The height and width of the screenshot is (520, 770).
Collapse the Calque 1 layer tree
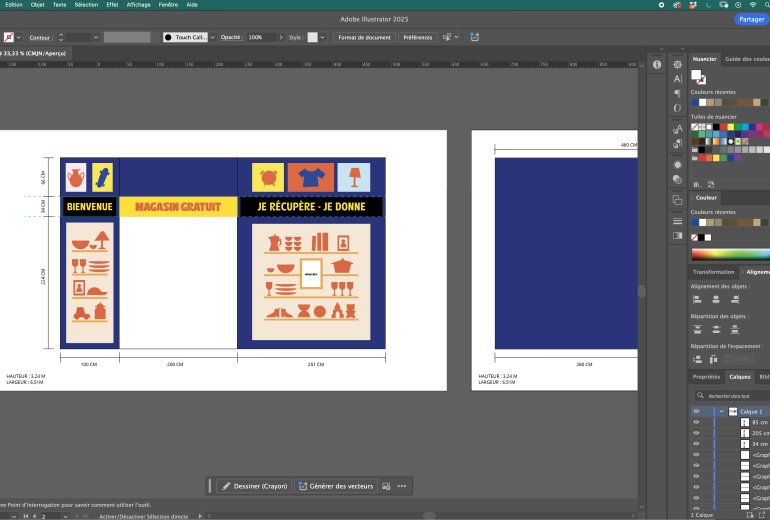point(720,411)
